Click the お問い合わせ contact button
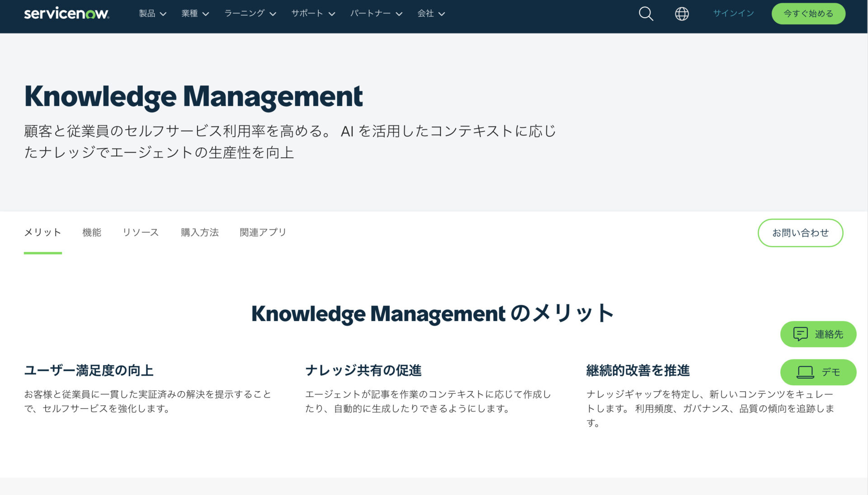Viewport: 868px width, 495px height. click(800, 233)
